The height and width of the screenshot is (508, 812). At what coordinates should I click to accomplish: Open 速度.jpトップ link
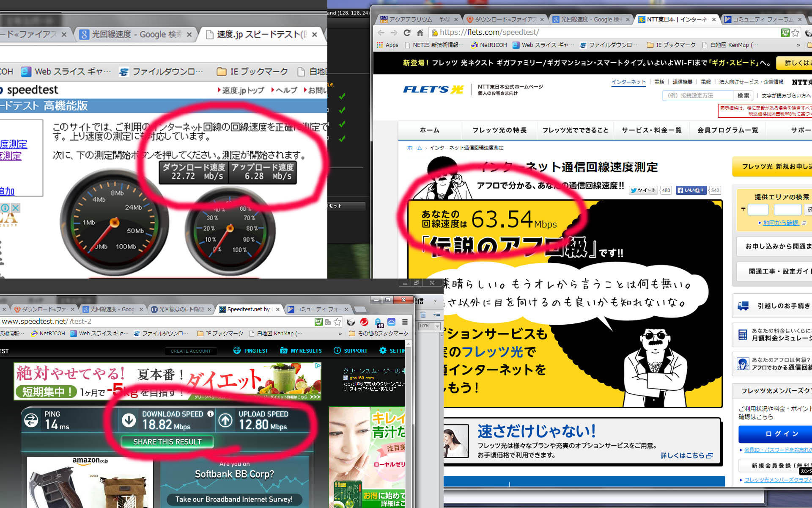coord(241,90)
